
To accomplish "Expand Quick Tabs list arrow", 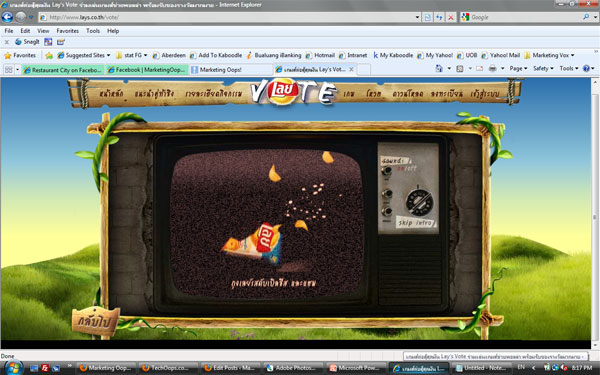I will point(17,70).
